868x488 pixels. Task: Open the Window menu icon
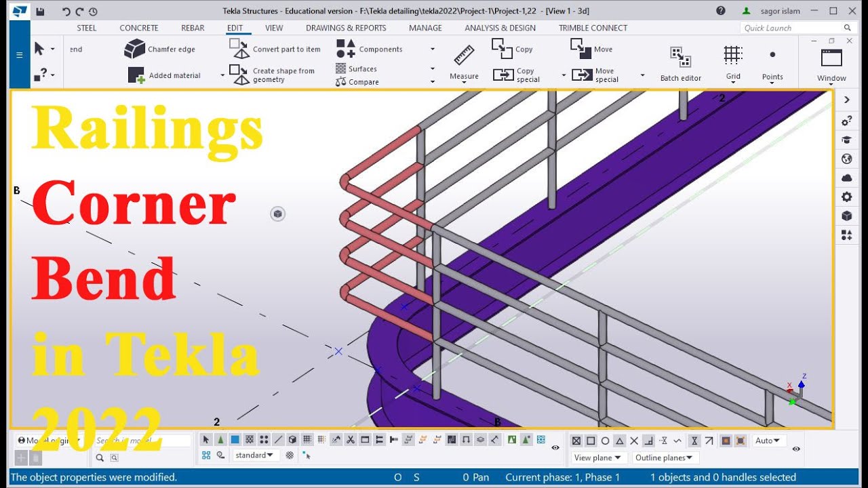click(x=831, y=58)
